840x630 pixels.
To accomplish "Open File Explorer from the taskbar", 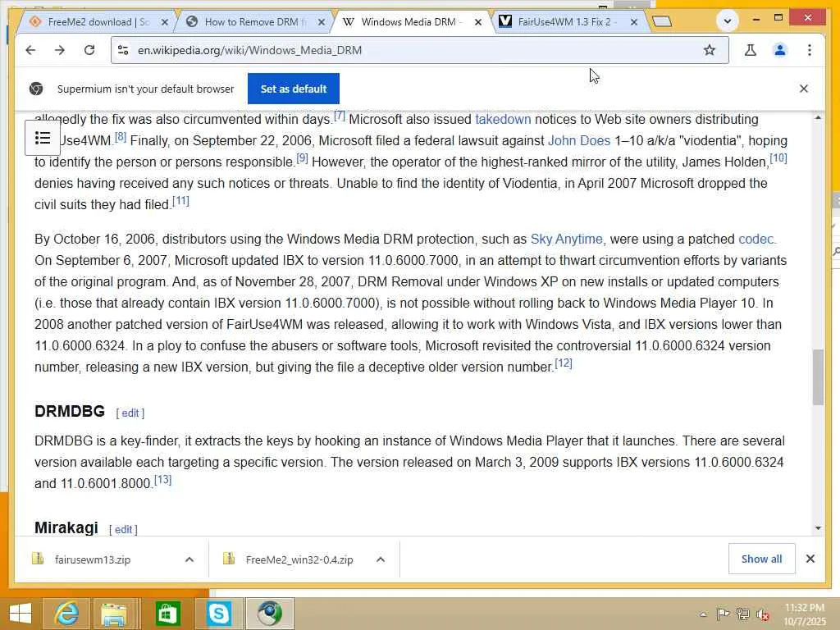I will click(113, 614).
